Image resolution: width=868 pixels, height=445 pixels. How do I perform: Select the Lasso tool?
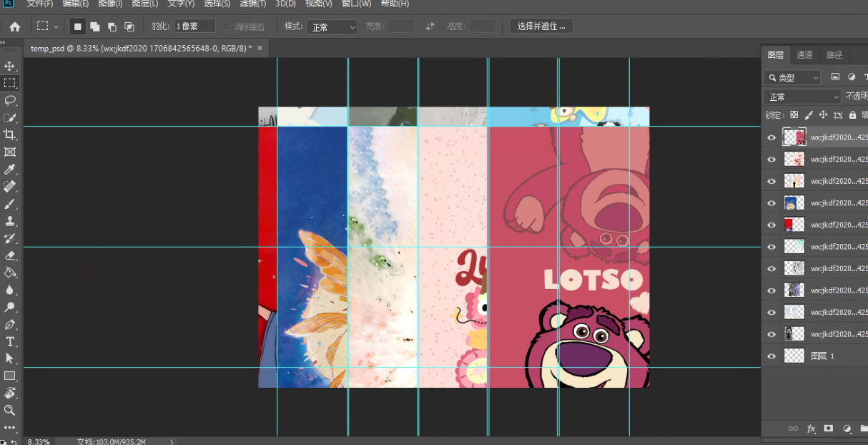10,100
